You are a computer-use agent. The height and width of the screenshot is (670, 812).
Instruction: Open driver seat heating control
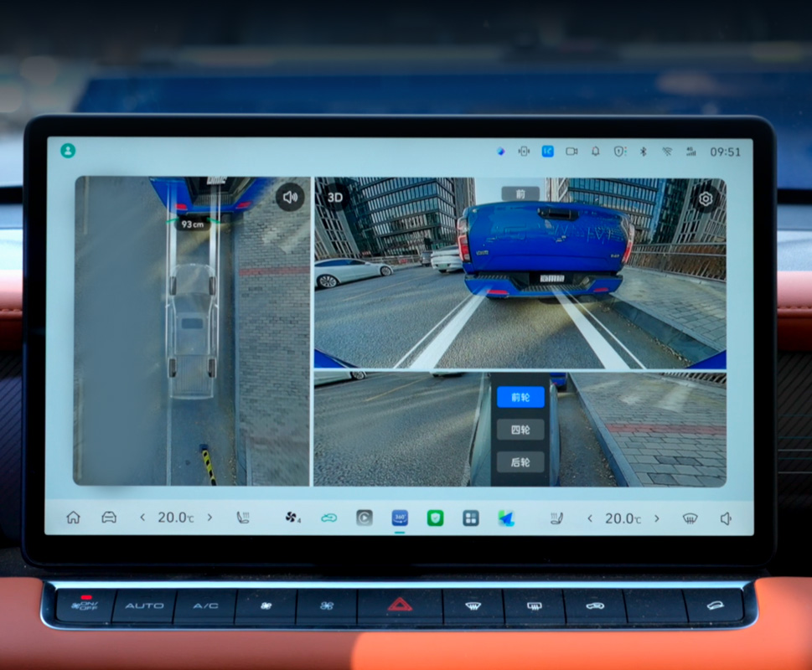pyautogui.click(x=242, y=518)
